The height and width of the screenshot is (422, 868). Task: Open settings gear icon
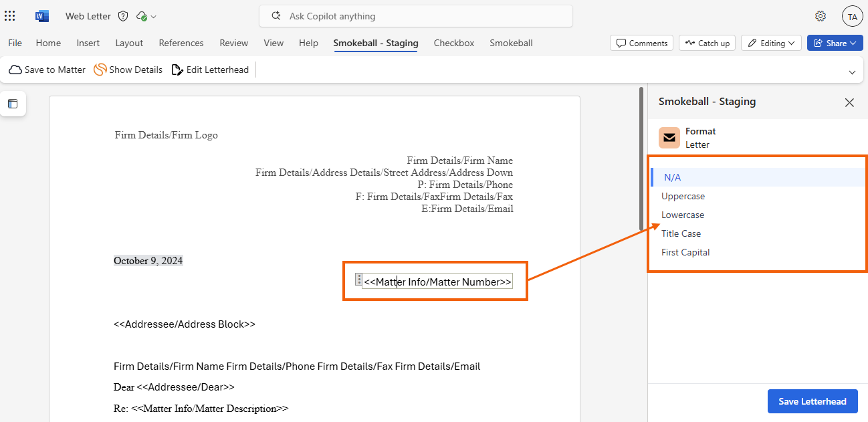[821, 16]
